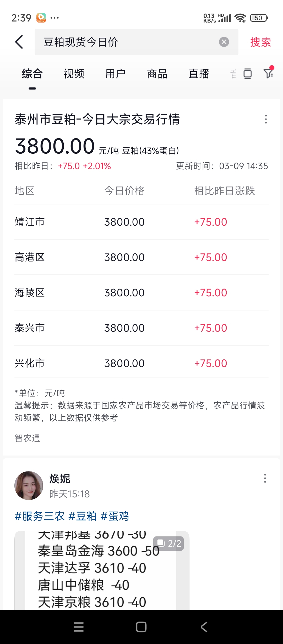The height and width of the screenshot is (644, 283).
Task: Open more options for 泰州市豆粕 card
Action: coord(266,119)
